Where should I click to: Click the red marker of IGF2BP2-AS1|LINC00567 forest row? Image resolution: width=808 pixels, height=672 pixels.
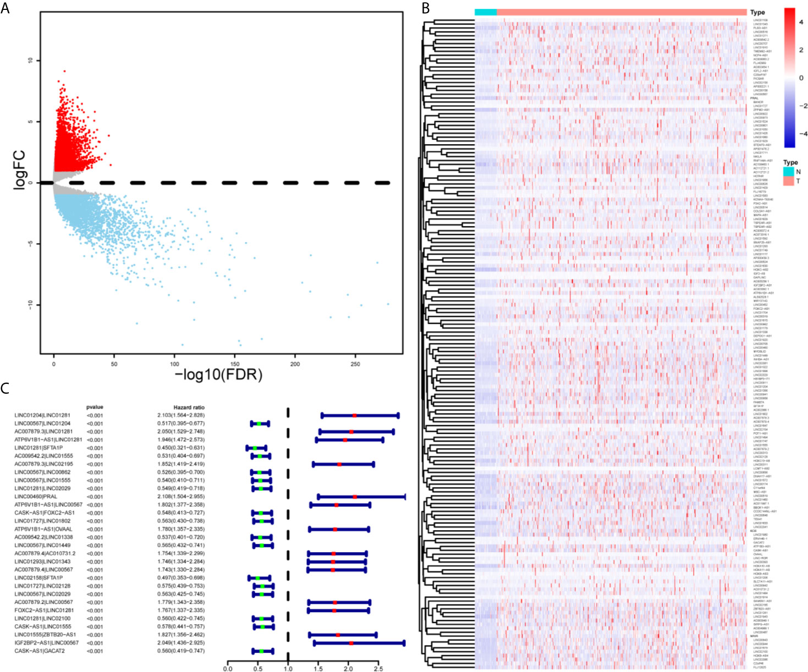[x=351, y=643]
